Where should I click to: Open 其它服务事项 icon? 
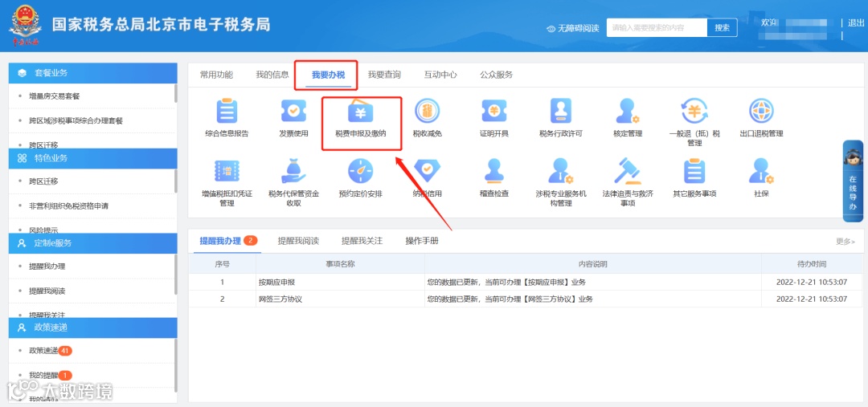pos(694,171)
